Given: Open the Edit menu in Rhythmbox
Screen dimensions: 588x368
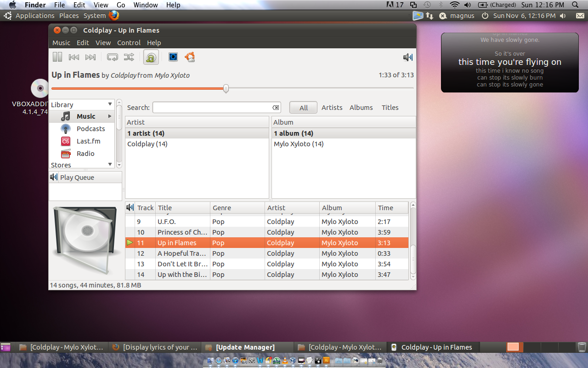Looking at the screenshot, I should pos(83,42).
